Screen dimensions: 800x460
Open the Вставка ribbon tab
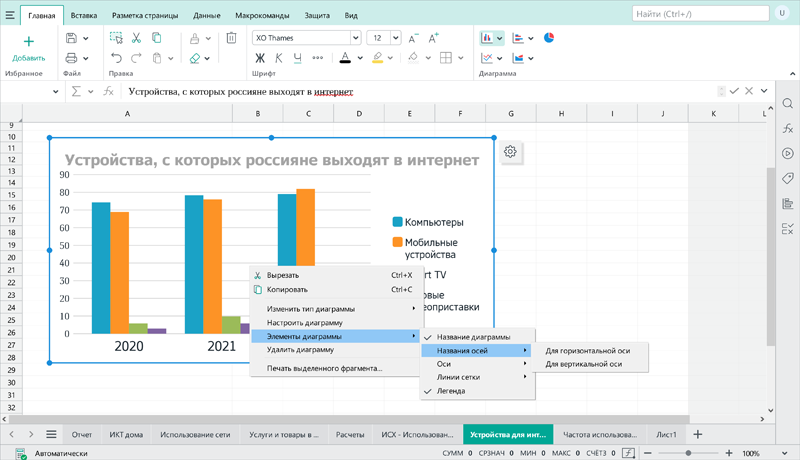[84, 16]
